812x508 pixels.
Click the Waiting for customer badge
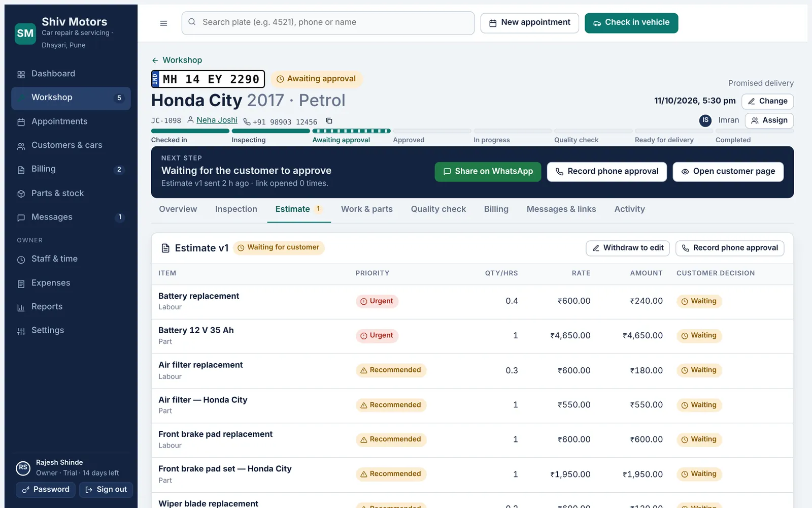[279, 248]
